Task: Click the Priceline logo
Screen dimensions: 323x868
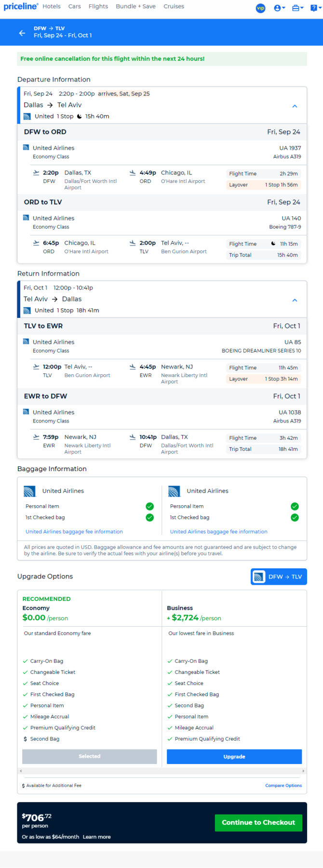Action: click(x=21, y=6)
